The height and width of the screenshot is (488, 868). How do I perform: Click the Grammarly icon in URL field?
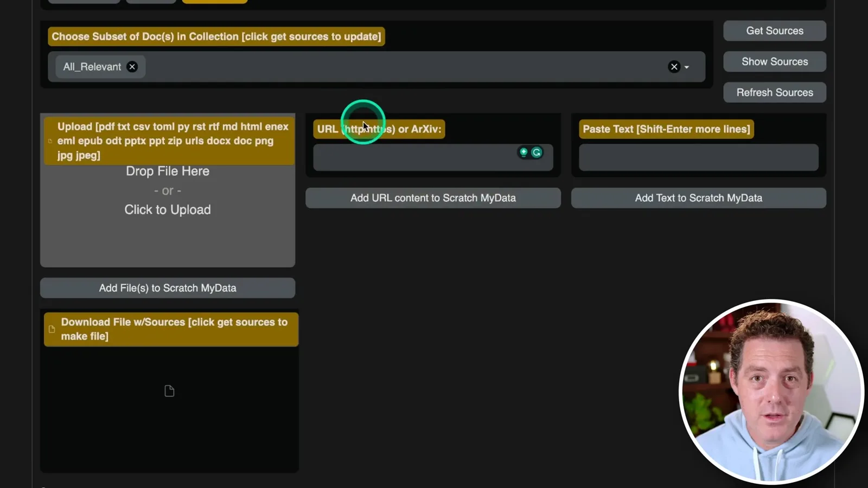[537, 152]
